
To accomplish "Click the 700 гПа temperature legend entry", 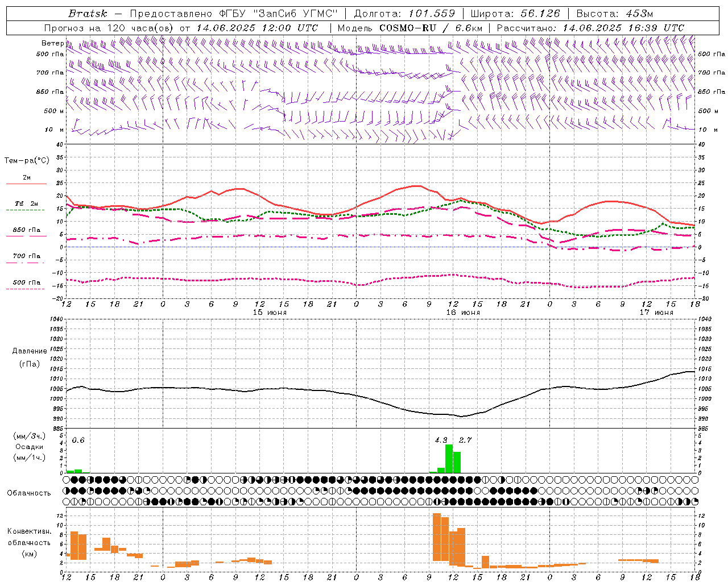I will click(26, 256).
